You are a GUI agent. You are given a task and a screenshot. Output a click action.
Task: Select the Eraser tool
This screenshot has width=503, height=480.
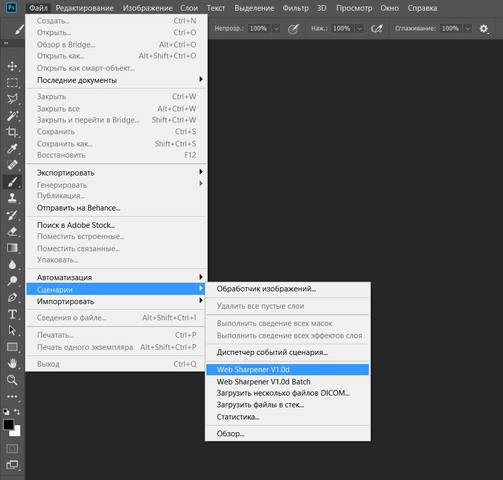[12, 231]
